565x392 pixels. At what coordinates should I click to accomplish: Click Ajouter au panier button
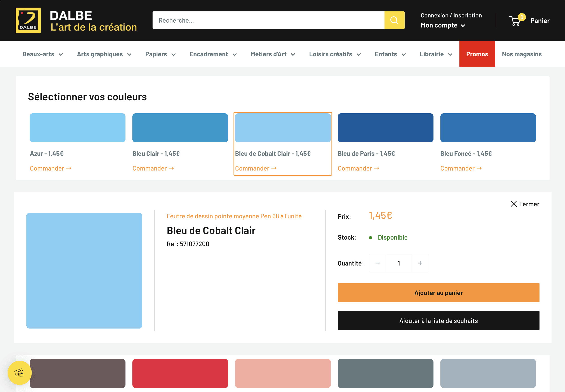coord(438,293)
